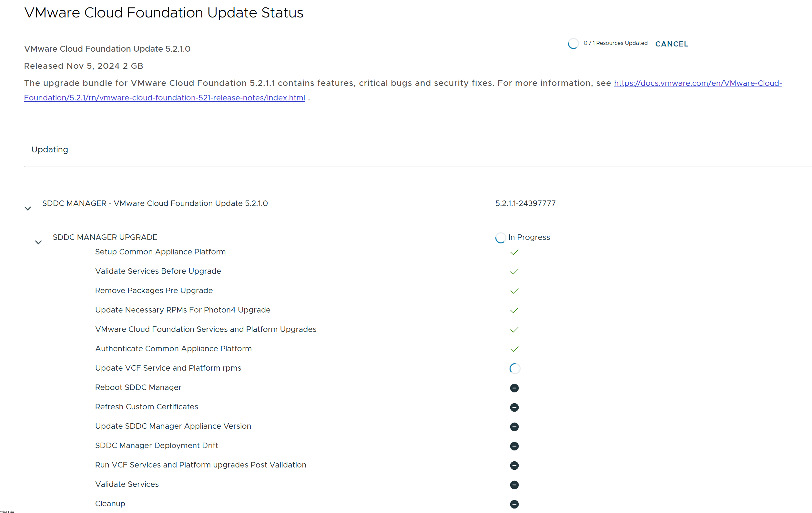Viewport: 812px width, 513px height.
Task: Click checkmark for Services and Platform Upgrades
Action: [x=514, y=330]
